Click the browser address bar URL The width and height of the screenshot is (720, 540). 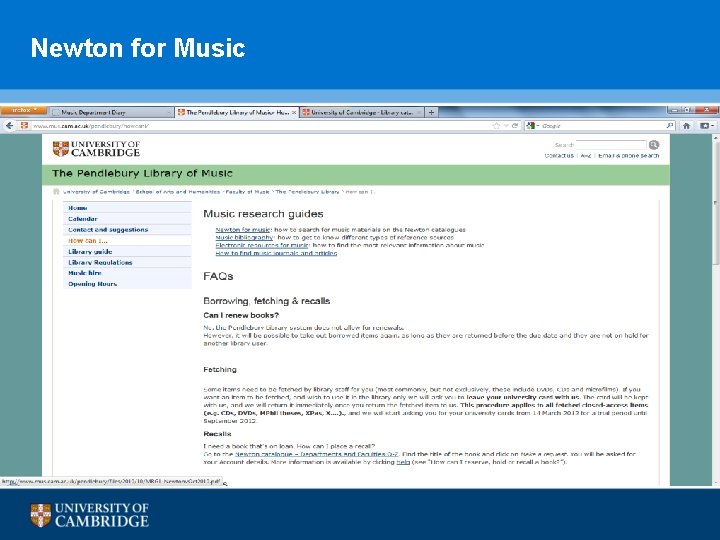90,126
